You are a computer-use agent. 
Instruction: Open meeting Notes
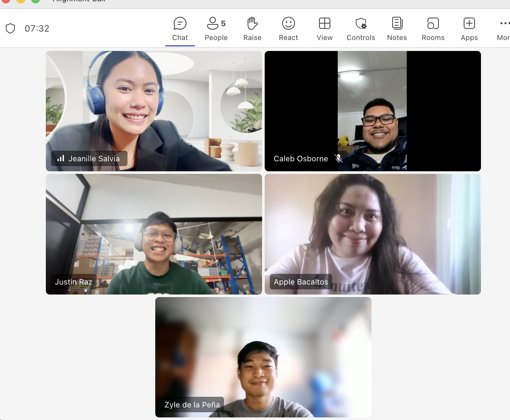click(397, 29)
